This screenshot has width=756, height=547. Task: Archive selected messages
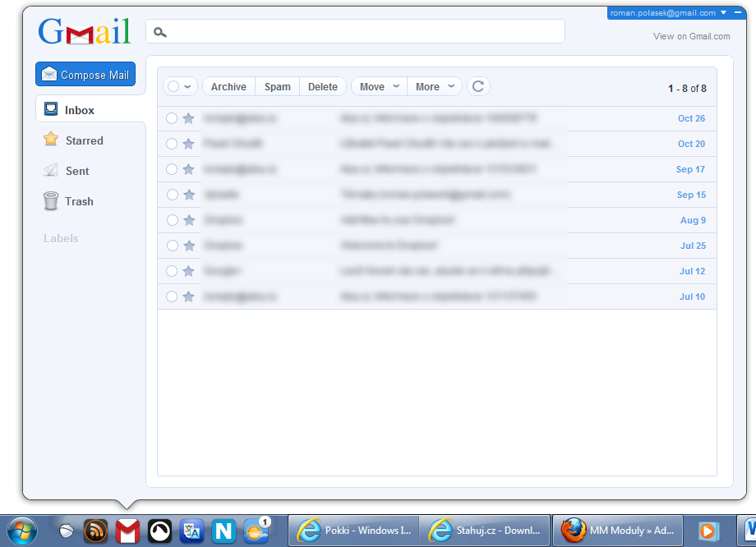coord(228,87)
